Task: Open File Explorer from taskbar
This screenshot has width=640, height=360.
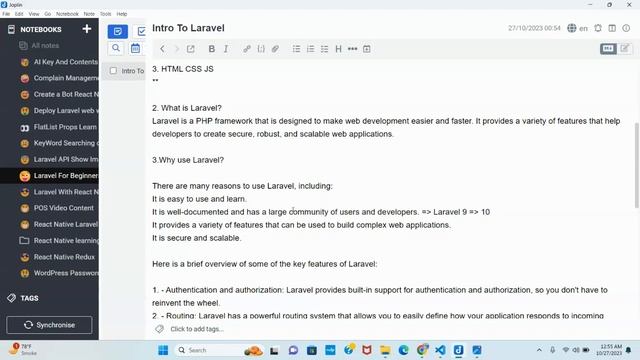Action: click(385, 350)
